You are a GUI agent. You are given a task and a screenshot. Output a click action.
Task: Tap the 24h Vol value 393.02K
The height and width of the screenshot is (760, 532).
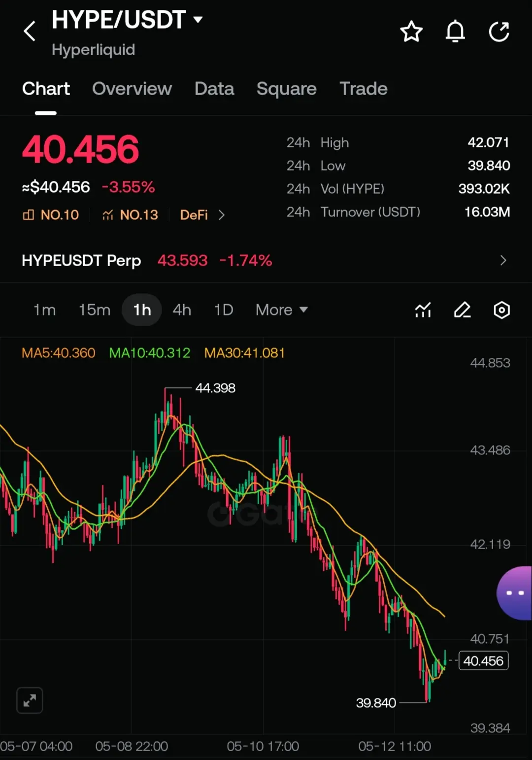(x=484, y=189)
